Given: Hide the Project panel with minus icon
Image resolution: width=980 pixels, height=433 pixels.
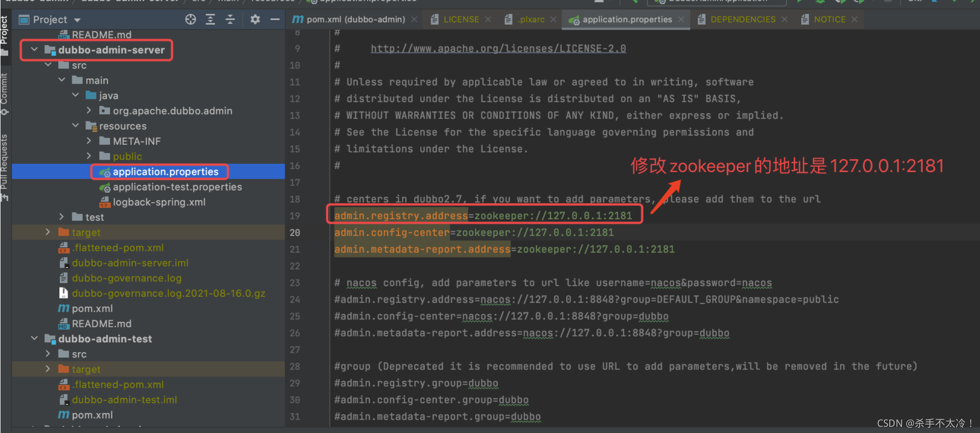Looking at the screenshot, I should click(x=275, y=19).
